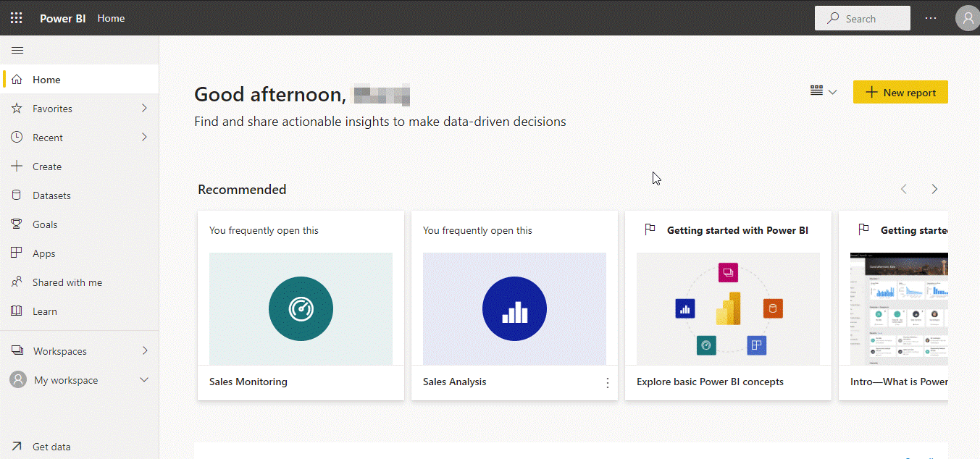This screenshot has height=459, width=980.
Task: Click the user profile avatar icon
Action: pyautogui.click(x=967, y=18)
